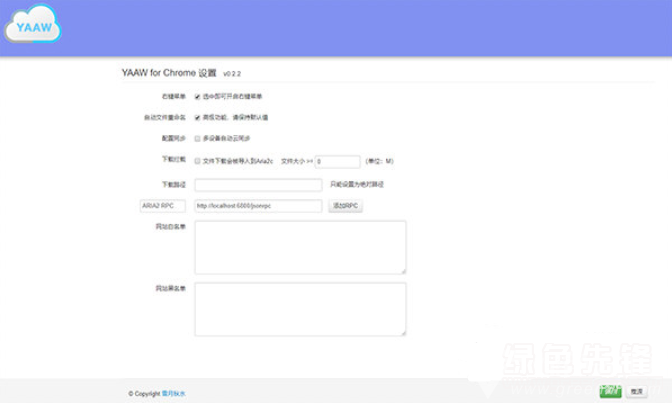Click the YAAW cloud logo
This screenshot has height=403, width=672.
(33, 24)
